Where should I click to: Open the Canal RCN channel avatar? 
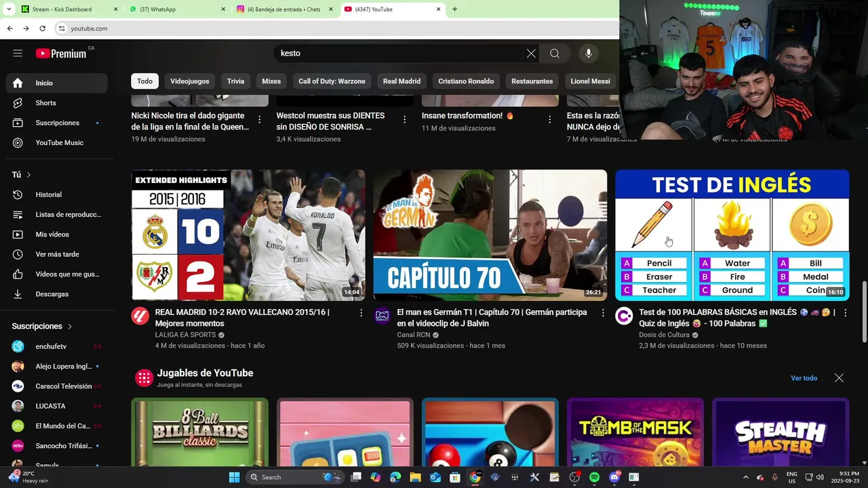tap(382, 316)
